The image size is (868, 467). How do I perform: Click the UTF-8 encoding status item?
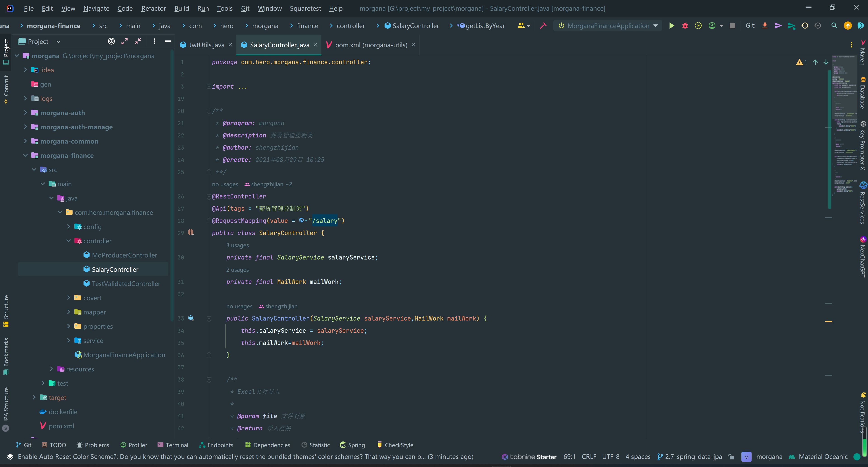click(611, 457)
